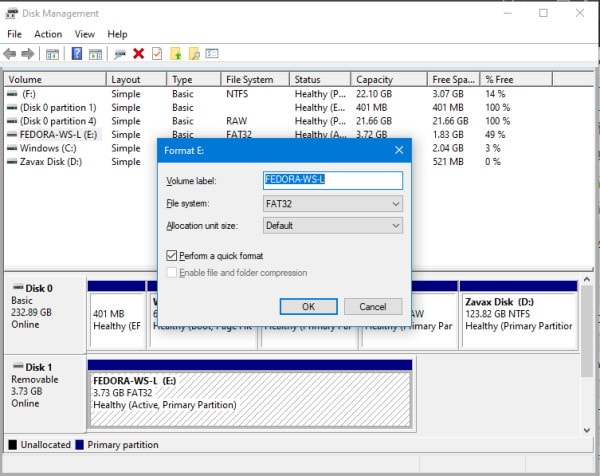The height and width of the screenshot is (476, 600).
Task: Click the scroll down arrow of disk pane
Action: pyautogui.click(x=587, y=430)
